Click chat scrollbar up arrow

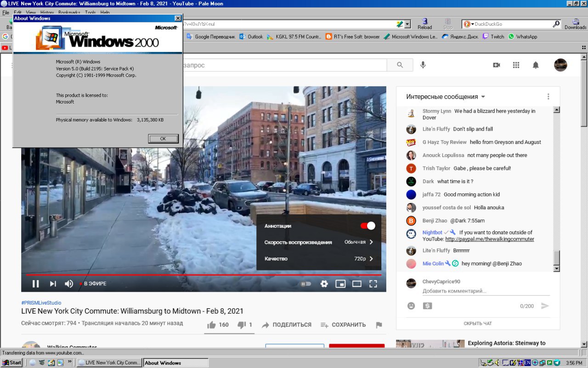point(557,110)
